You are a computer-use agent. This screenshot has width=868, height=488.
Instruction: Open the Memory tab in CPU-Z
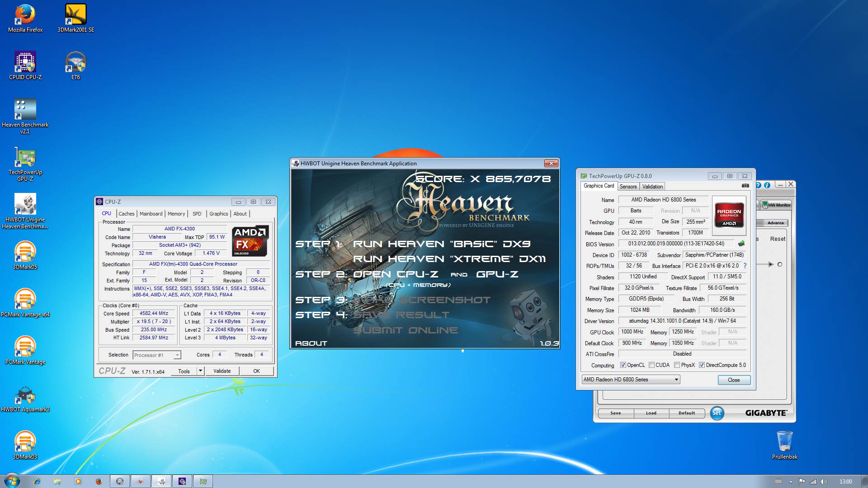(x=176, y=214)
